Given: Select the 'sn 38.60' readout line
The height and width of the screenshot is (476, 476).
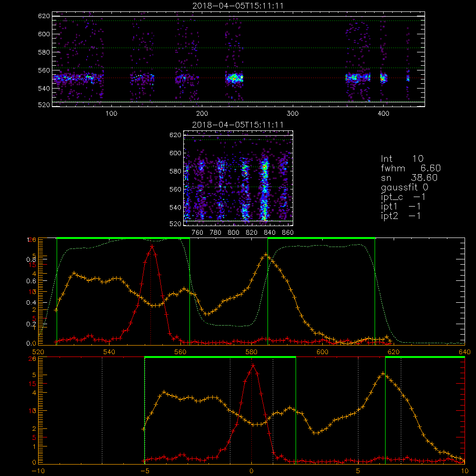Looking at the screenshot, I should [409, 178].
